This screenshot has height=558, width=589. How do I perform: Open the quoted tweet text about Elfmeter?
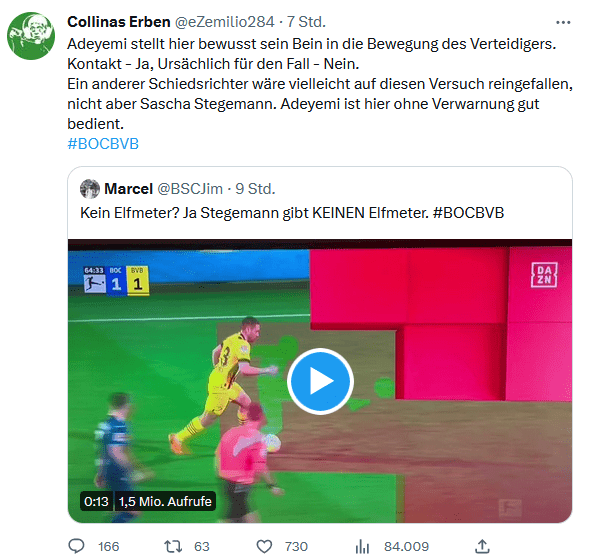(x=292, y=213)
